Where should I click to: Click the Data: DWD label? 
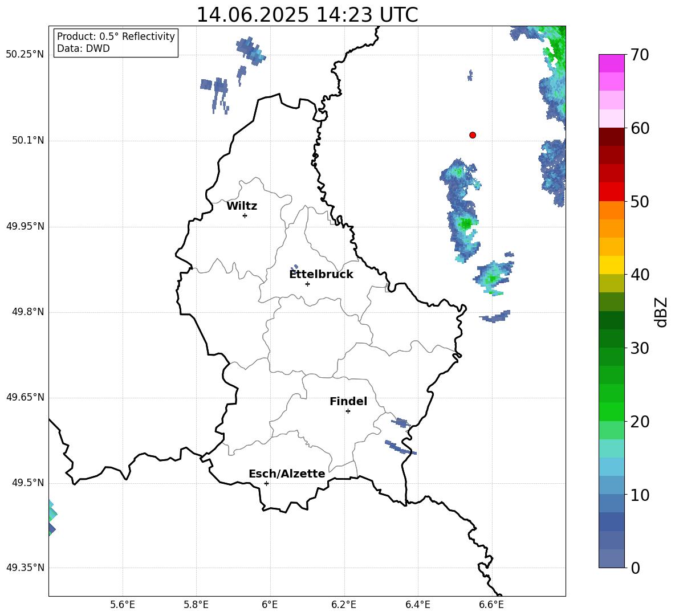(x=83, y=48)
